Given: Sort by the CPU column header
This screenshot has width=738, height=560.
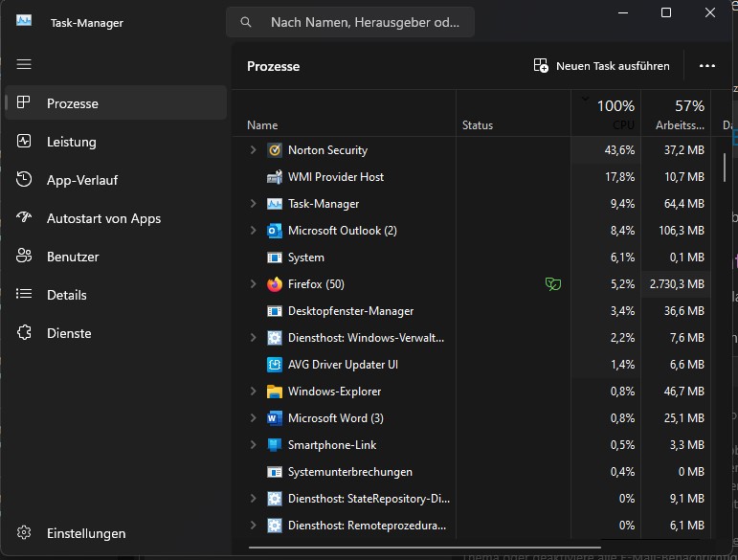Looking at the screenshot, I should click(606, 113).
